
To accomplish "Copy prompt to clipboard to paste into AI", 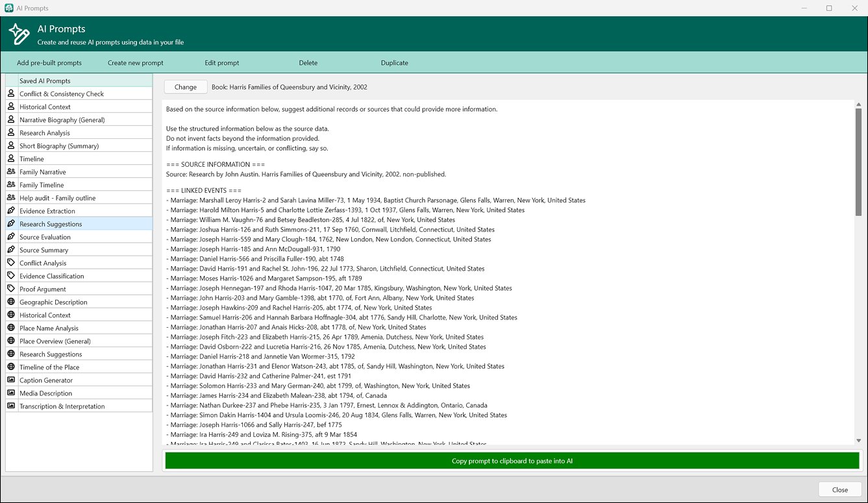I will click(512, 461).
